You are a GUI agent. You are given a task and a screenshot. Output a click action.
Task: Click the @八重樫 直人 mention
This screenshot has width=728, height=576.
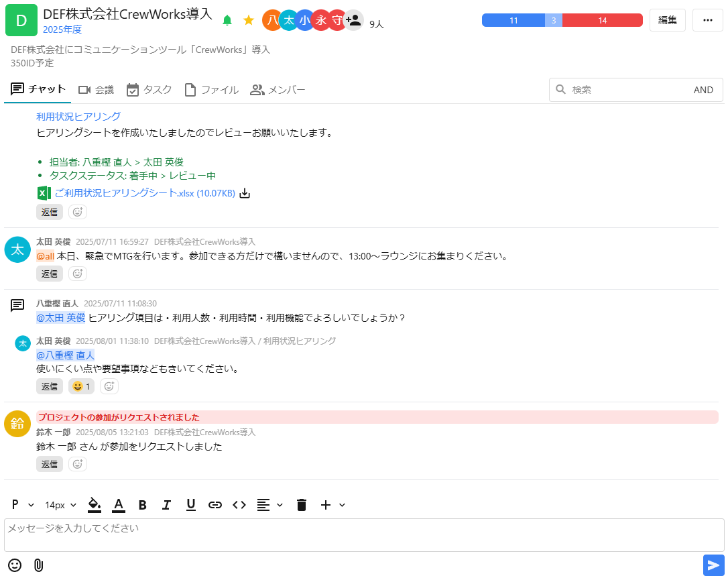(66, 355)
